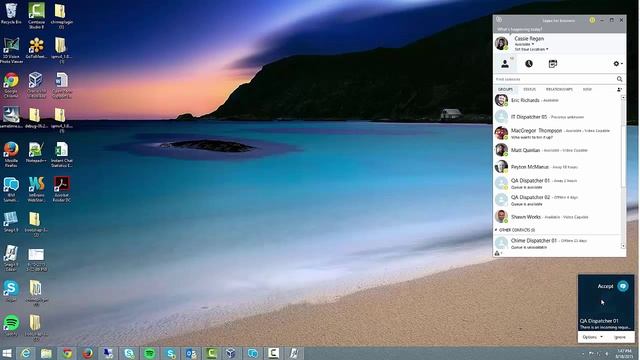Switch to the Status tab
The image size is (640, 360).
(529, 89)
